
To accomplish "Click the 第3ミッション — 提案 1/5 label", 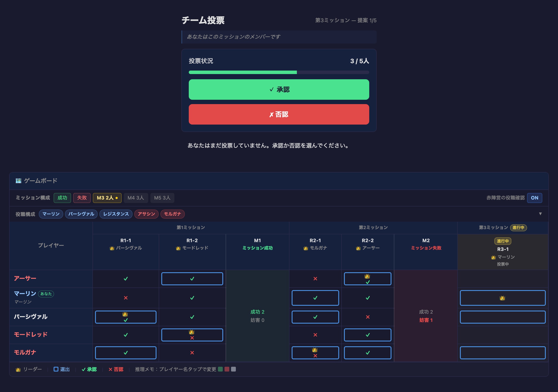I will coord(346,20).
